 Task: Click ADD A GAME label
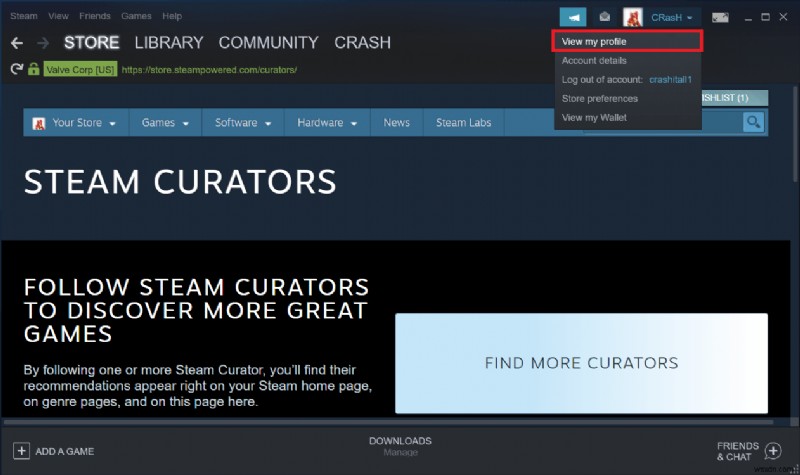click(x=64, y=451)
